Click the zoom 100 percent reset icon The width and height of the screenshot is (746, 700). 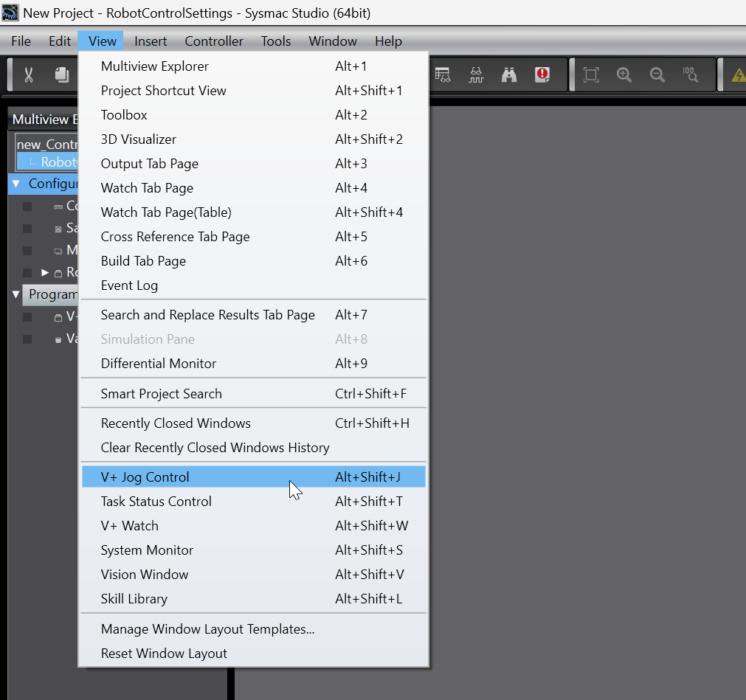tap(691, 74)
